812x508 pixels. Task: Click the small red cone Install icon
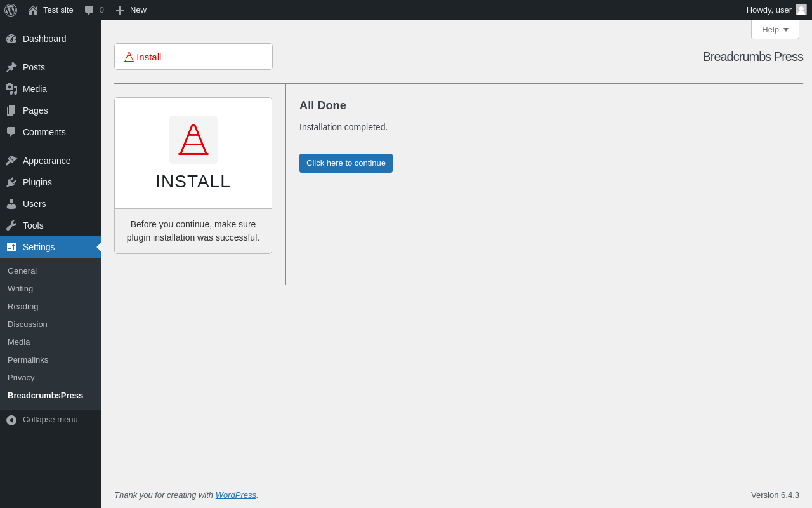[129, 57]
